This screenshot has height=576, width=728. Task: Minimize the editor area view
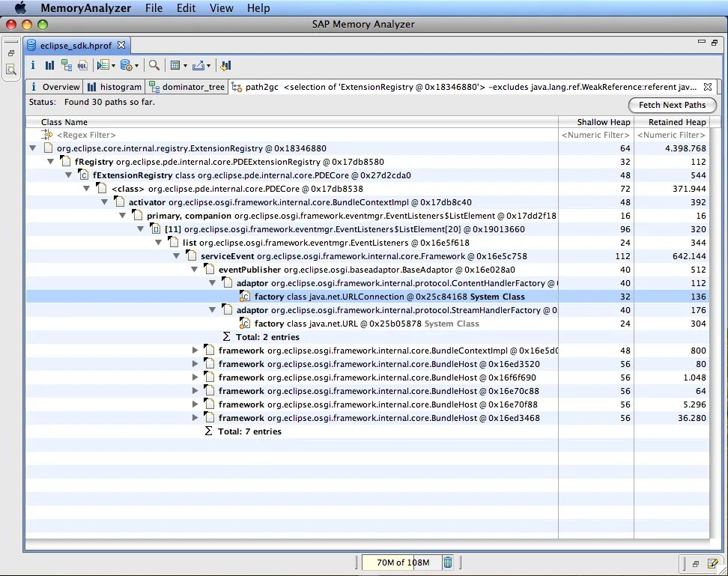coord(702,42)
